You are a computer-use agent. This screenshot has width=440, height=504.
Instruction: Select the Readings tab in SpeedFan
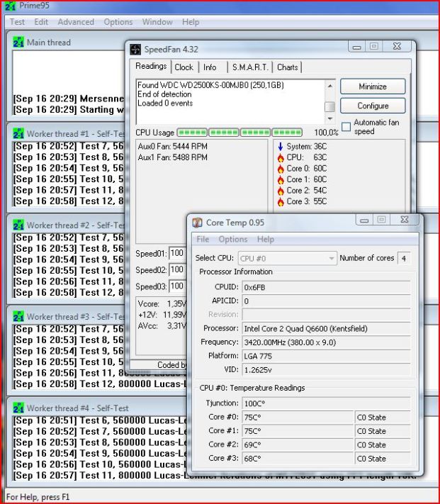pyautogui.click(x=151, y=66)
